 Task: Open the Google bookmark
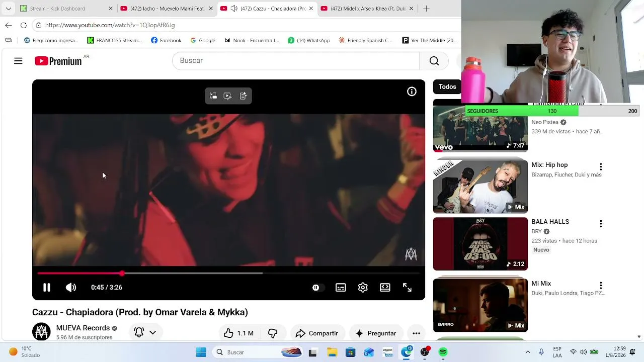click(x=203, y=40)
